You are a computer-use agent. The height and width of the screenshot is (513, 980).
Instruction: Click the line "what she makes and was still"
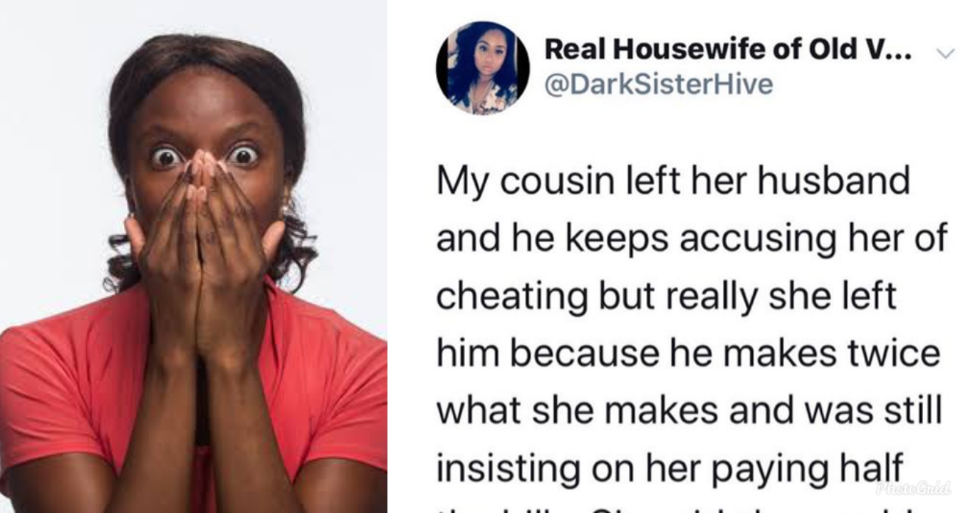[689, 411]
